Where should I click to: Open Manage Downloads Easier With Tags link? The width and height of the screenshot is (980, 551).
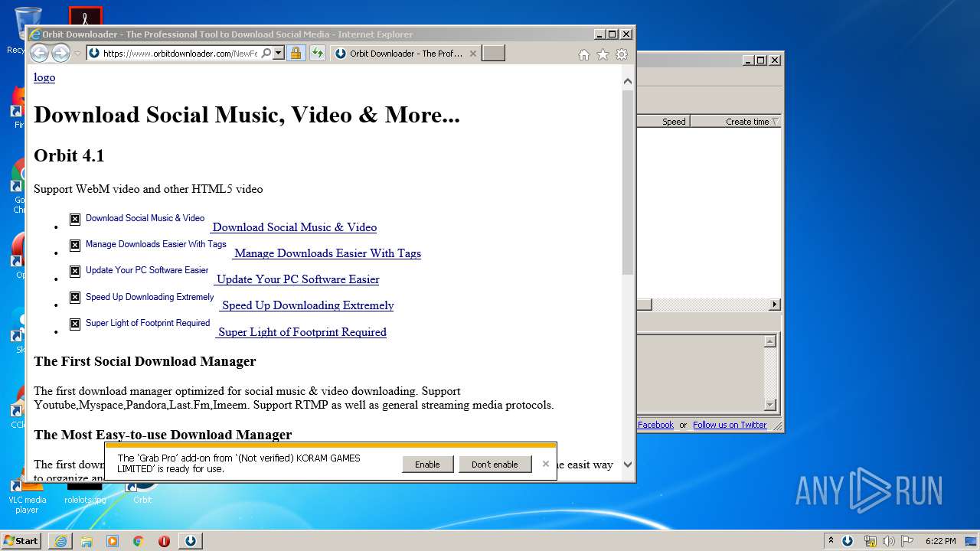click(x=327, y=253)
